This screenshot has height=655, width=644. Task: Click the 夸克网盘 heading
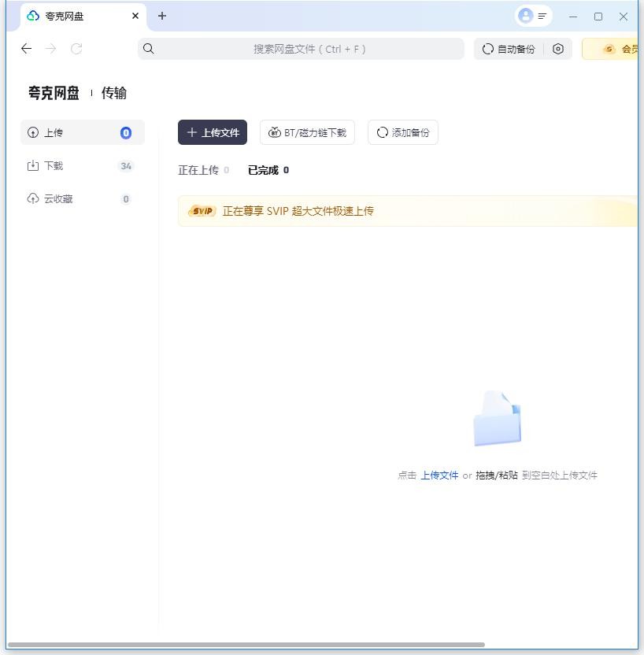pos(54,93)
